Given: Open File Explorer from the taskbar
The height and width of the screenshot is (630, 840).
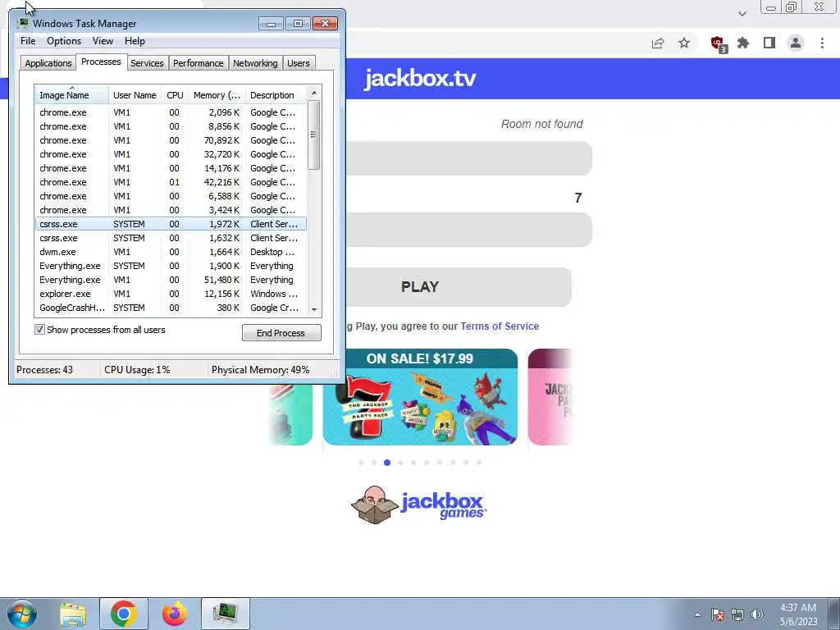Looking at the screenshot, I should coord(73,614).
